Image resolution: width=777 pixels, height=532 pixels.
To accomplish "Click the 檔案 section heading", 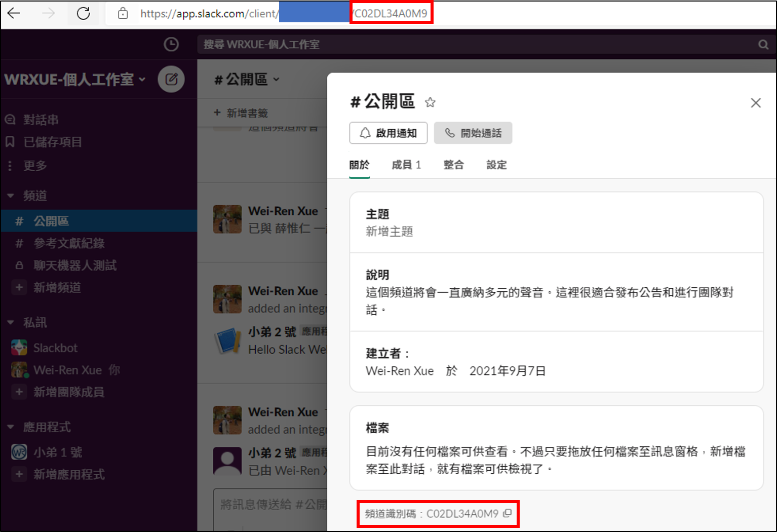I will click(x=377, y=428).
